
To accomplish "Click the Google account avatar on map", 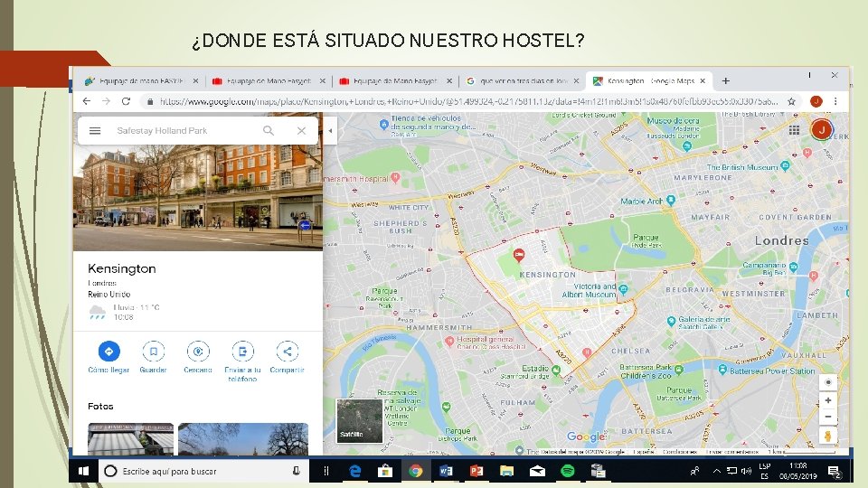I will [822, 130].
